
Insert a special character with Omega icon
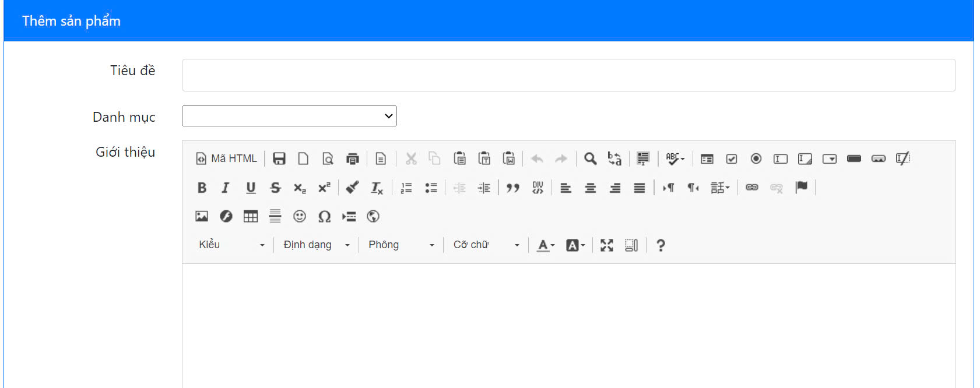pyautogui.click(x=324, y=217)
